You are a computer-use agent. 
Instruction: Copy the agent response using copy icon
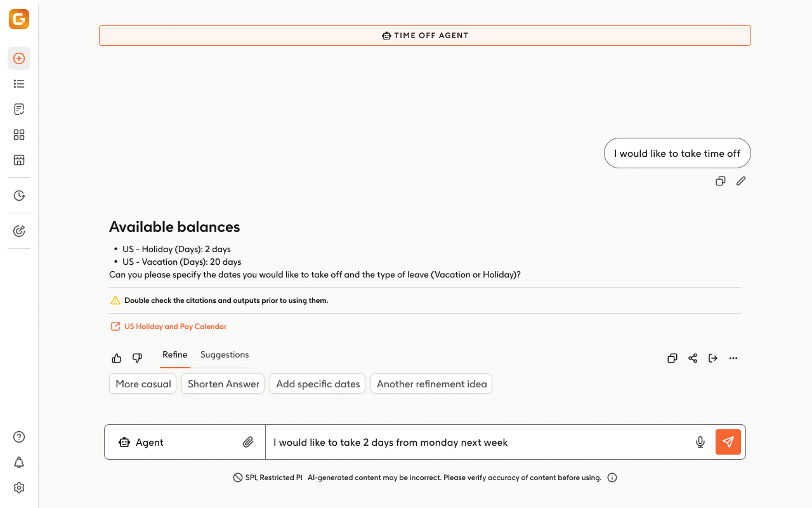click(672, 358)
